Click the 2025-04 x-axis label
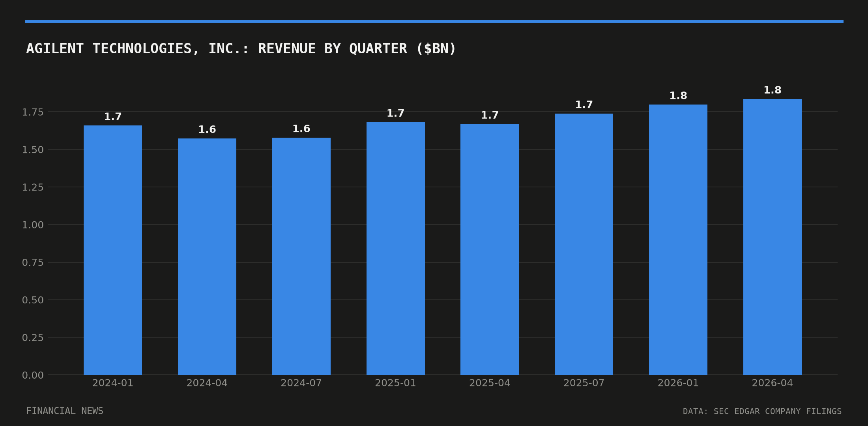 490,383
